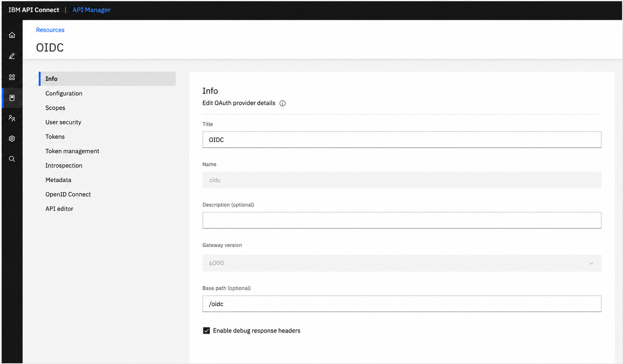Go to Home via sidebar house icon
Viewport: 623px width, 364px height.
click(12, 35)
